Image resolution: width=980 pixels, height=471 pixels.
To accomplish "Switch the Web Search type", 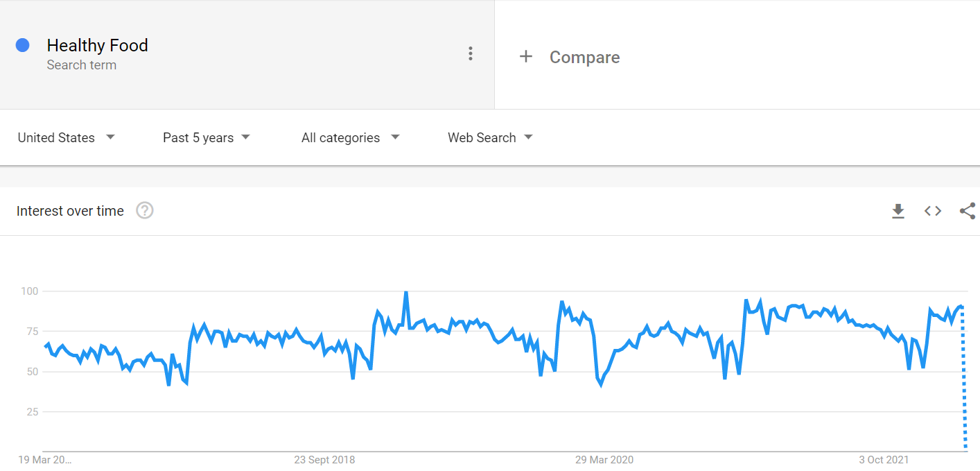I will (x=489, y=137).
